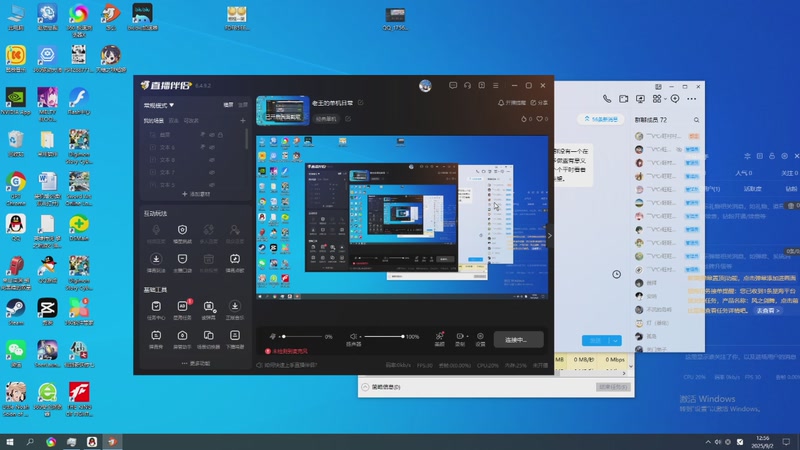The height and width of the screenshot is (450, 800).
Task: Toggle visibility of the 文本 6 layer
Action: click(212, 147)
